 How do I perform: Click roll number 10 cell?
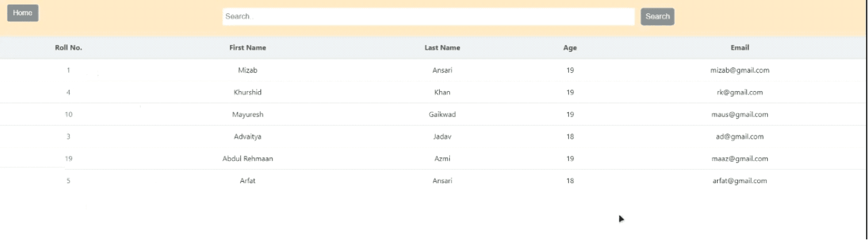click(68, 115)
